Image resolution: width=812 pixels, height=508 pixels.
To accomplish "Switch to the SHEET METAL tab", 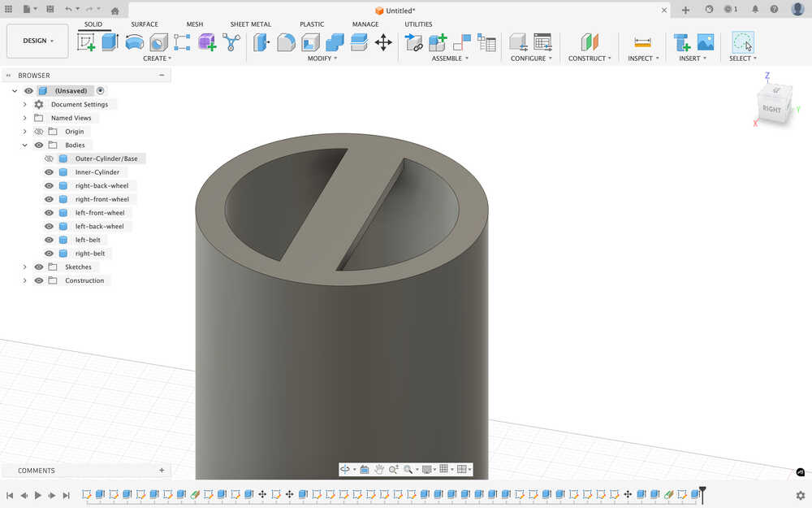I will pyautogui.click(x=250, y=24).
